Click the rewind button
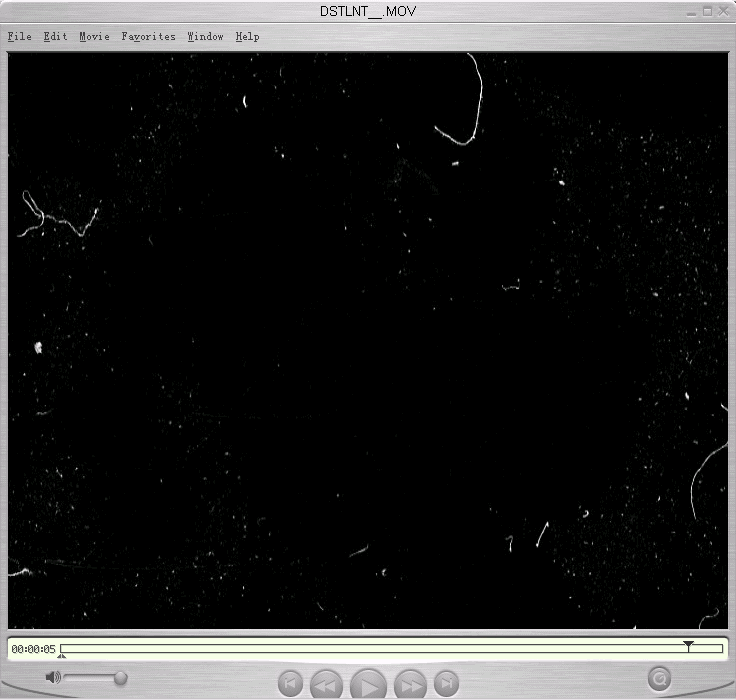 coord(326,685)
